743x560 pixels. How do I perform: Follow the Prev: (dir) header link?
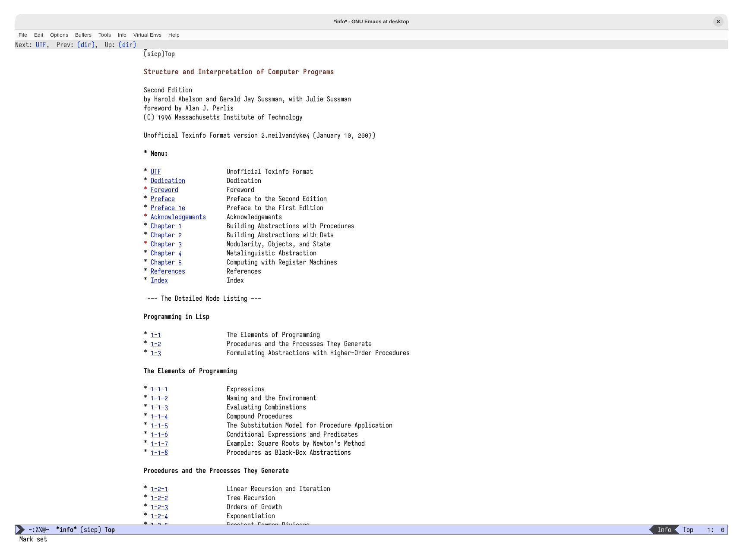[x=85, y=44]
